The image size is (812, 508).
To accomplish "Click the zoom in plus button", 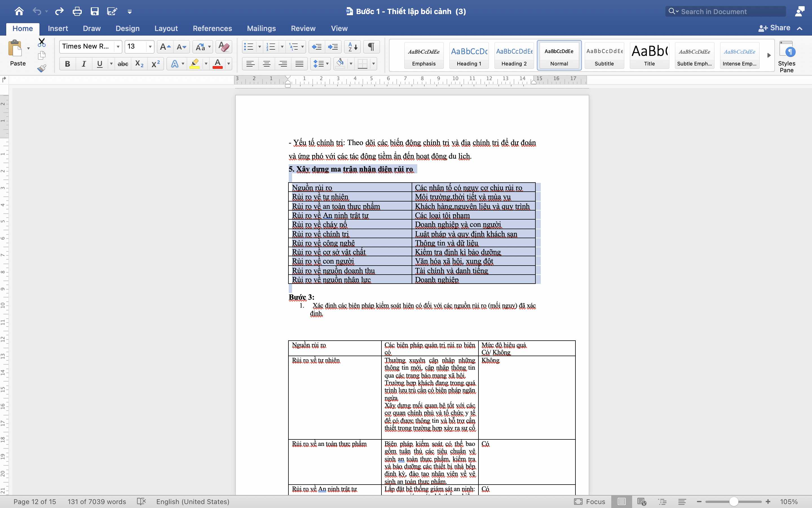I will click(x=768, y=501).
